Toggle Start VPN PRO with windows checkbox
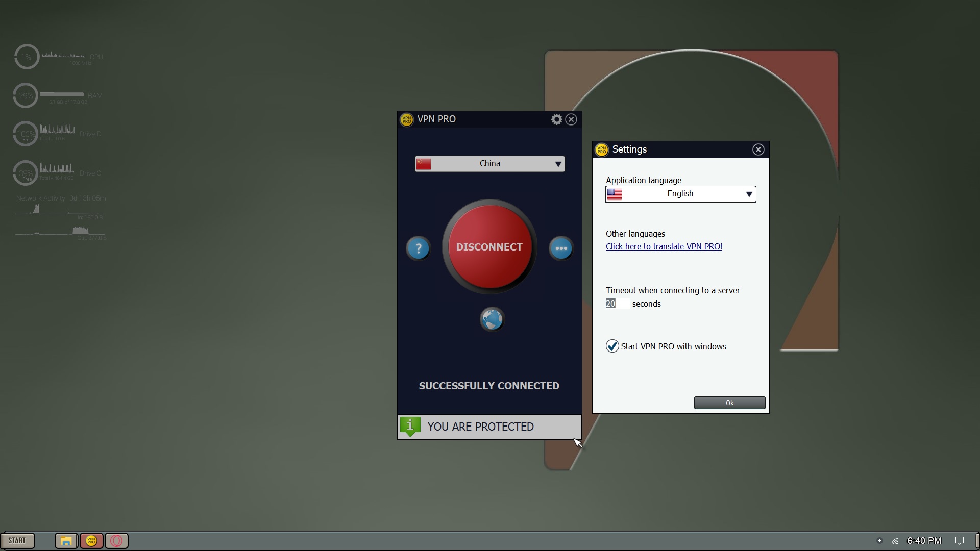The width and height of the screenshot is (980, 551). click(x=612, y=346)
